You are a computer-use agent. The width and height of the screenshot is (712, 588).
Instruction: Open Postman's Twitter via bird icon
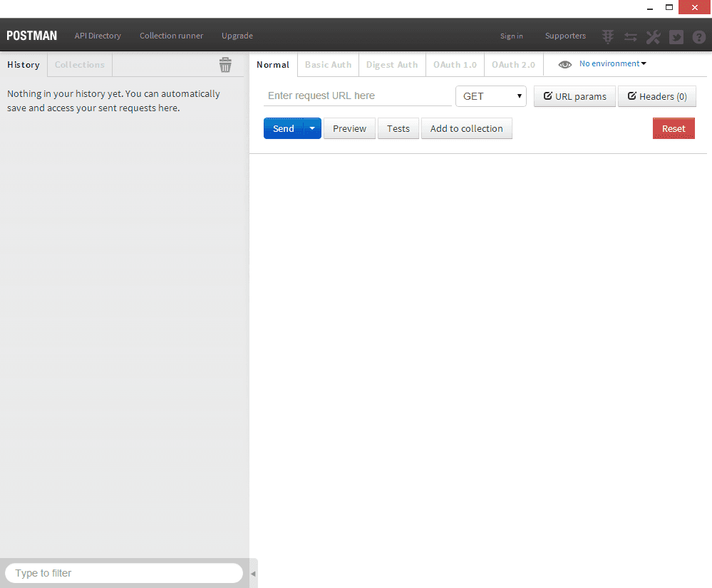676,36
